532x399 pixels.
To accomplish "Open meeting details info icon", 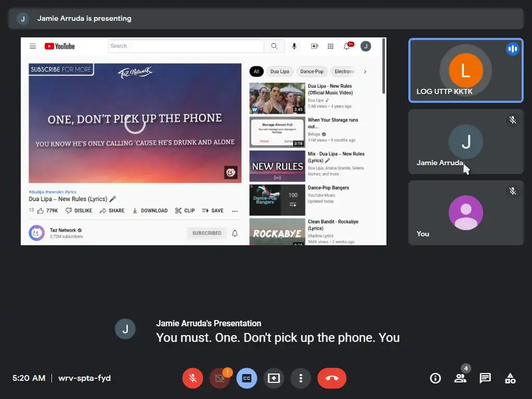I will coord(435,378).
